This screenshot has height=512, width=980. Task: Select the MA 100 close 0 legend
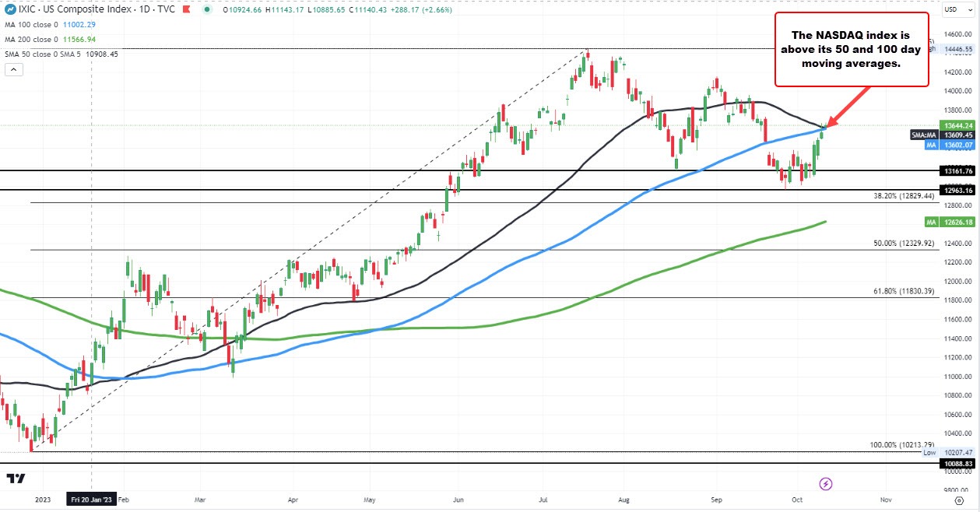[x=30, y=26]
